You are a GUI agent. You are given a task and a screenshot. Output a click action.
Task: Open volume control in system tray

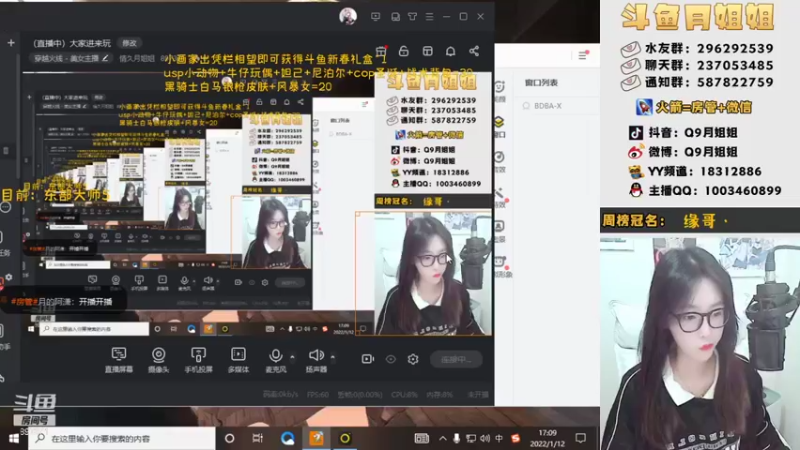[x=485, y=438]
